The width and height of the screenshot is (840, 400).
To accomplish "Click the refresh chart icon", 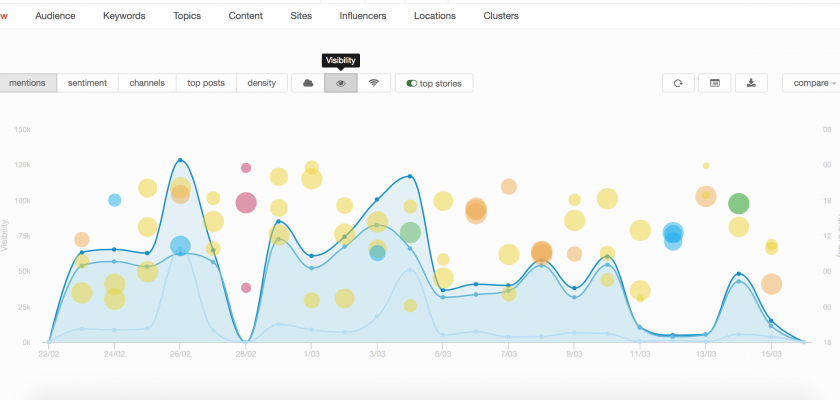I will point(678,83).
